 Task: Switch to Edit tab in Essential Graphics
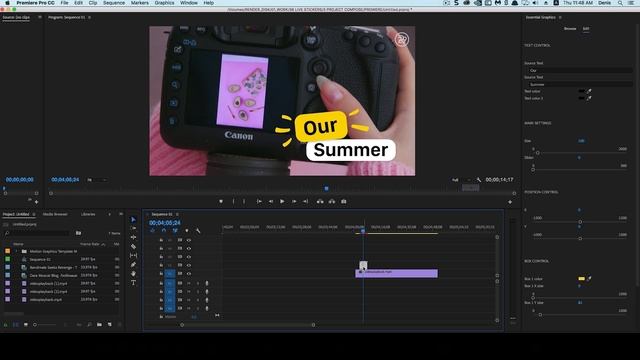pyautogui.click(x=586, y=29)
